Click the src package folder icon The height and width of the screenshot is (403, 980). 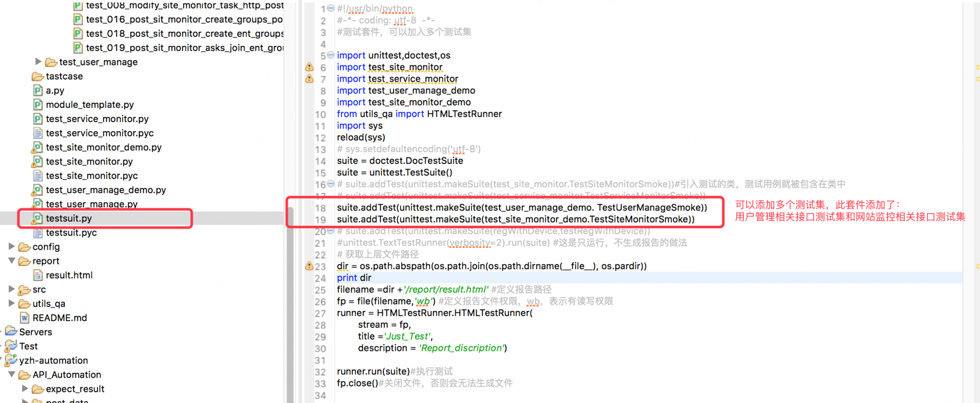point(24,290)
